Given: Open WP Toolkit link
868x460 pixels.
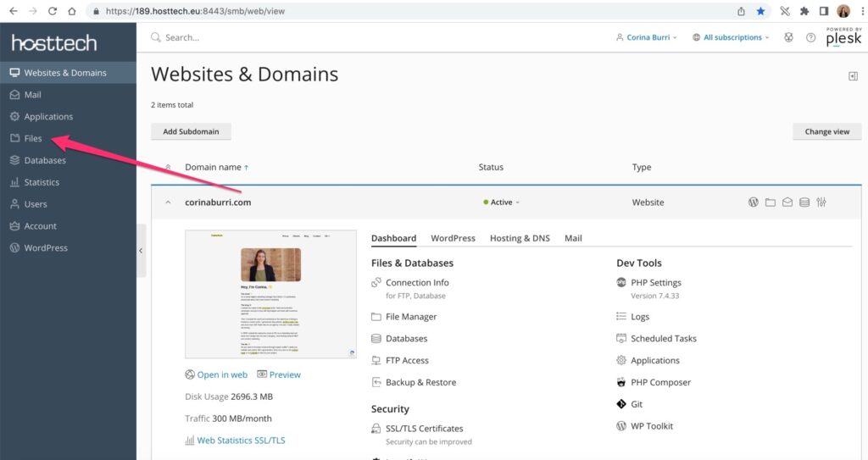Looking at the screenshot, I should pos(652,425).
